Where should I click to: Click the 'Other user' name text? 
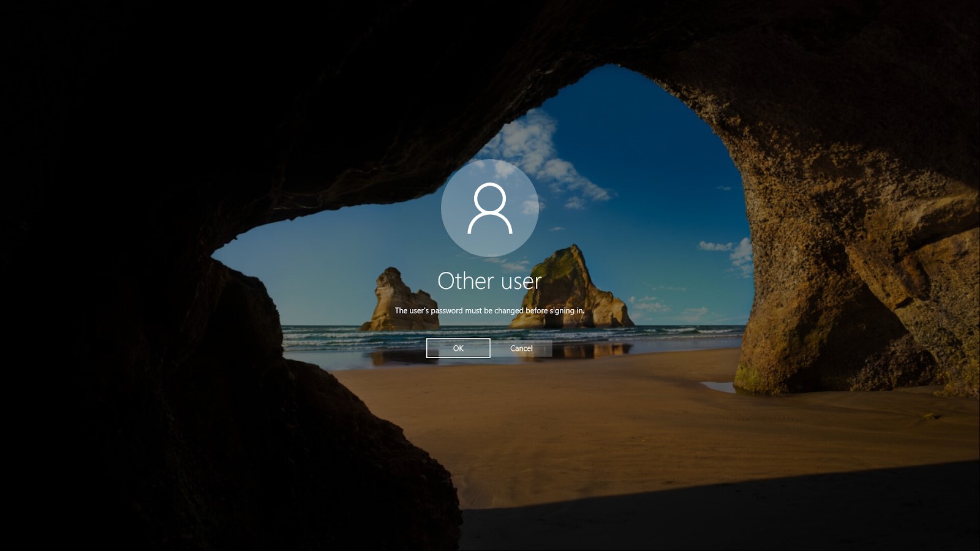[489, 280]
